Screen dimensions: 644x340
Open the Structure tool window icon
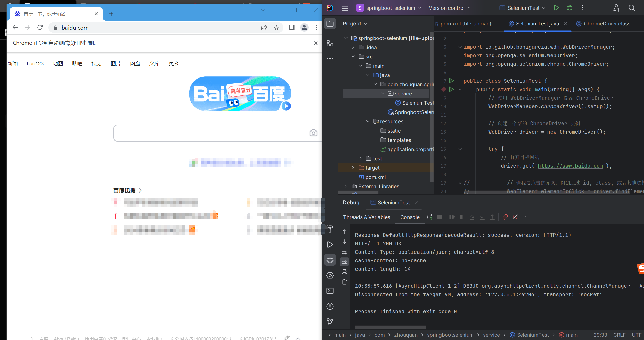coord(330,43)
